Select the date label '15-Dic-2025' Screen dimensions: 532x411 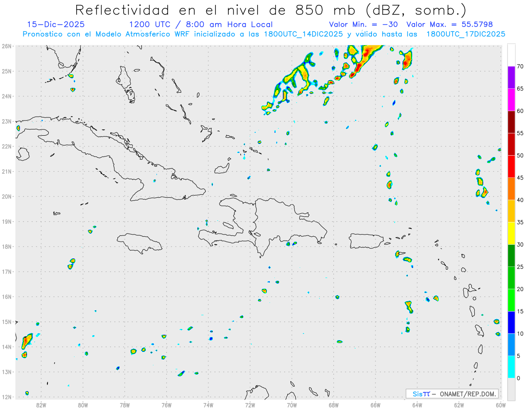56,24
